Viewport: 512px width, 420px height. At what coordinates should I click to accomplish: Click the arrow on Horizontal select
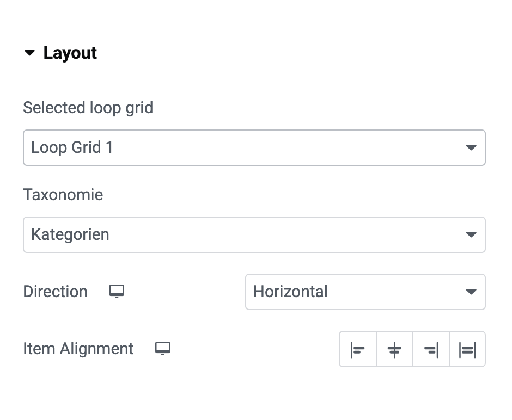pyautogui.click(x=471, y=292)
